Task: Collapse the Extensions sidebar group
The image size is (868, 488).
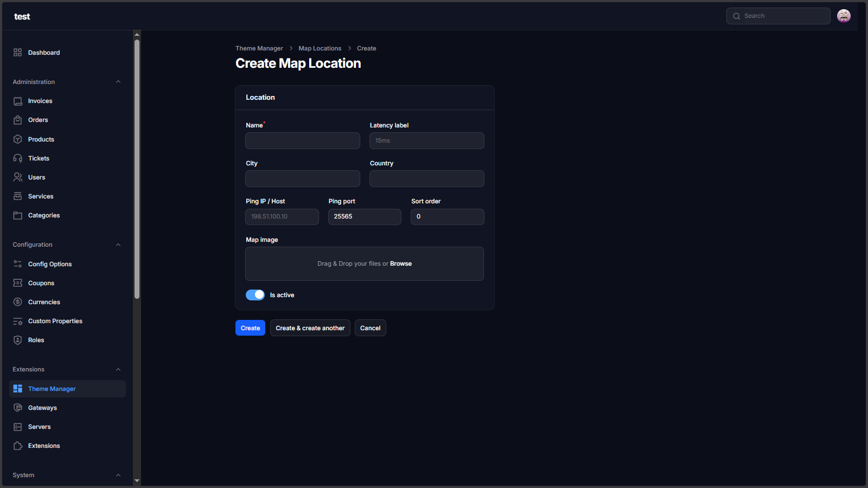Action: coord(118,369)
